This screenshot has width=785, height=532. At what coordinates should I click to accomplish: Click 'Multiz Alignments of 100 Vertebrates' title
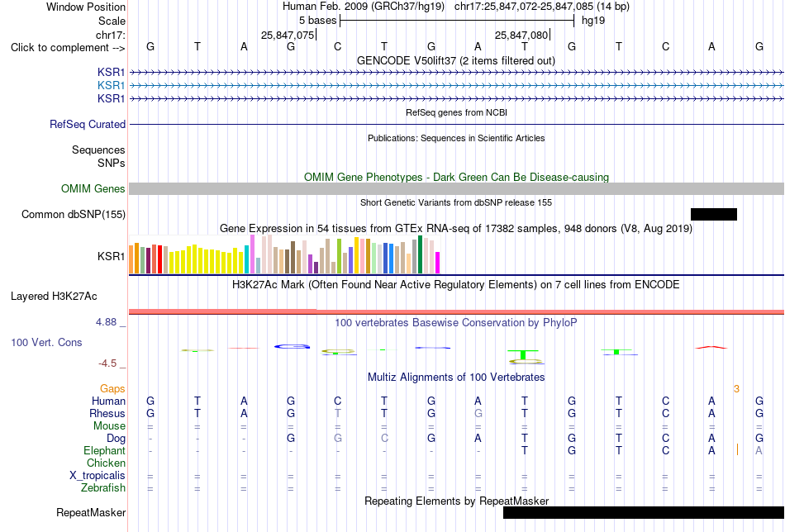(456, 378)
